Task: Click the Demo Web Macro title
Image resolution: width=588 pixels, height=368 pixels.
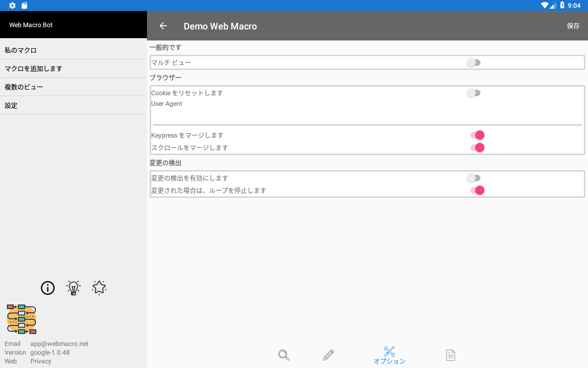Action: click(x=220, y=26)
